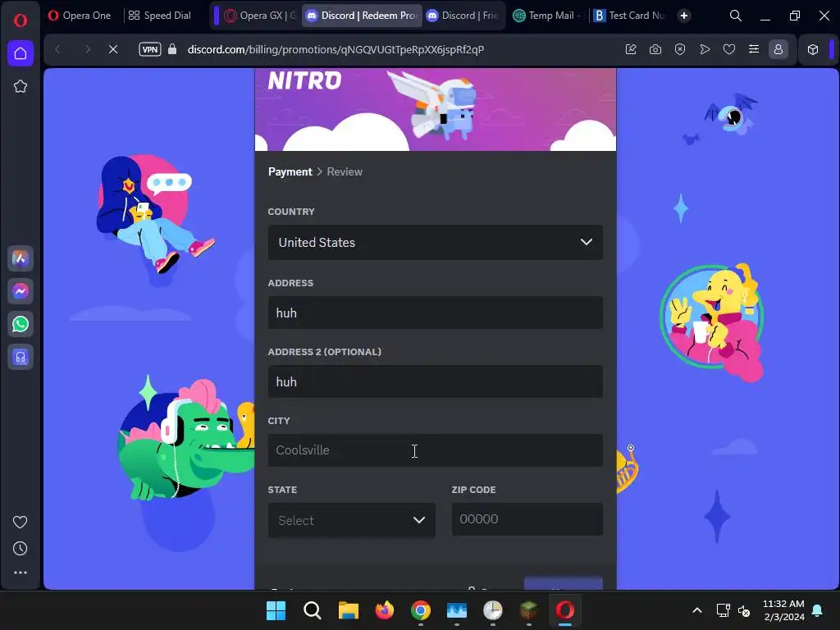Open notifications bell in system tray
Image resolution: width=840 pixels, height=630 pixels.
tap(818, 610)
